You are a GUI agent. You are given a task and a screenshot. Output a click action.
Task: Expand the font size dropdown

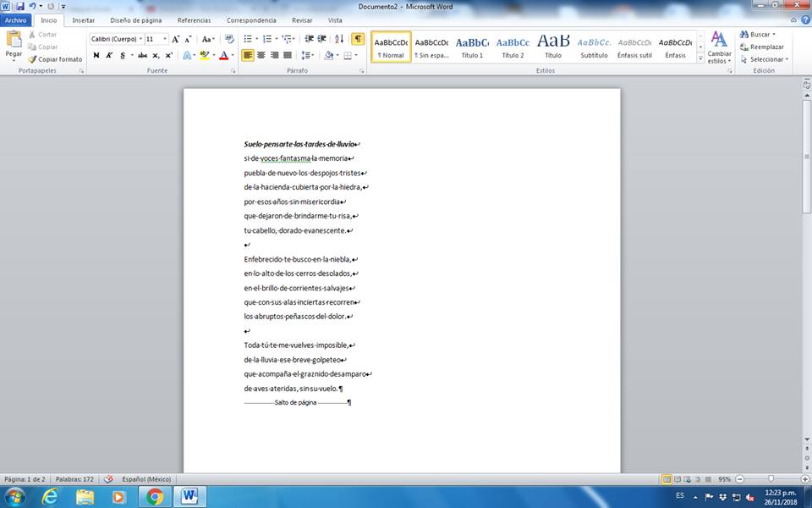(x=165, y=39)
